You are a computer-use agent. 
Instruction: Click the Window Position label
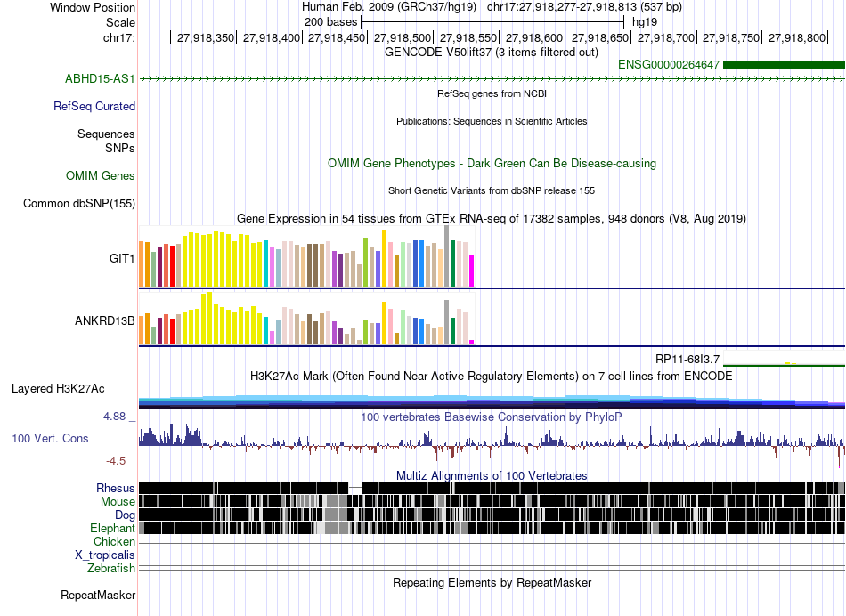click(x=93, y=7)
